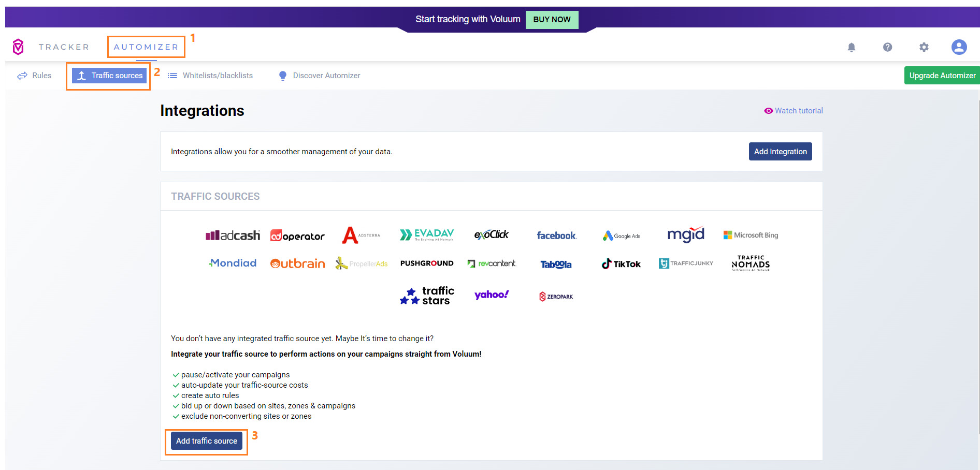Select the Taboola traffic source logo
The image size is (980, 470).
click(x=556, y=265)
